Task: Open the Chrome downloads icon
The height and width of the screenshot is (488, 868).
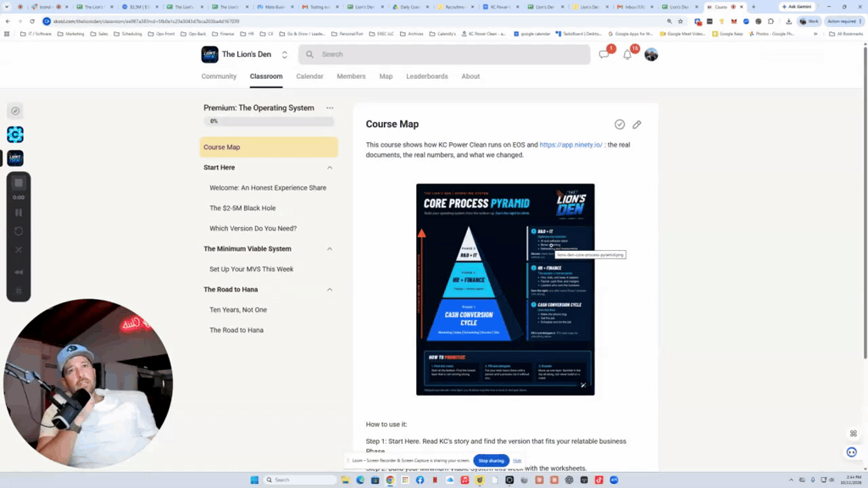Action: tap(788, 21)
